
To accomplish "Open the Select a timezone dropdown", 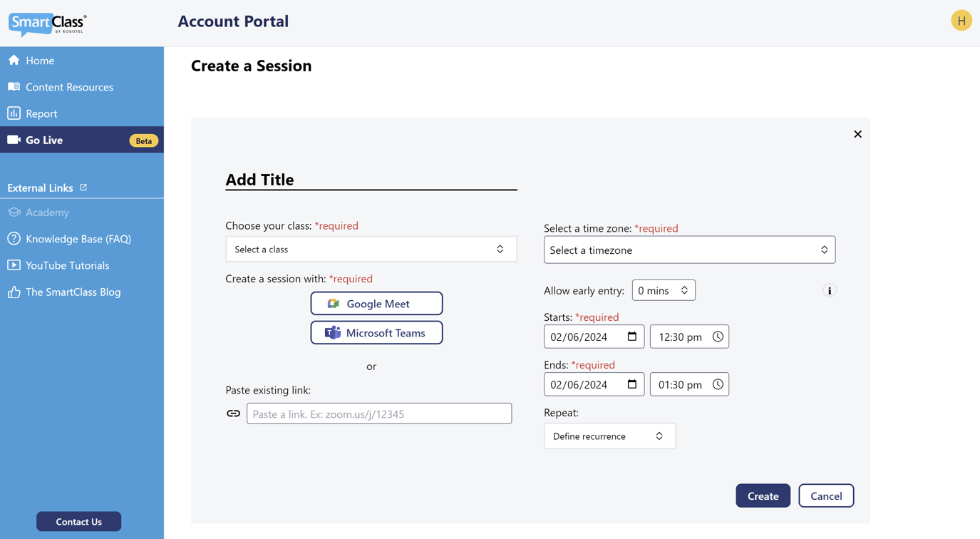I will tap(688, 250).
